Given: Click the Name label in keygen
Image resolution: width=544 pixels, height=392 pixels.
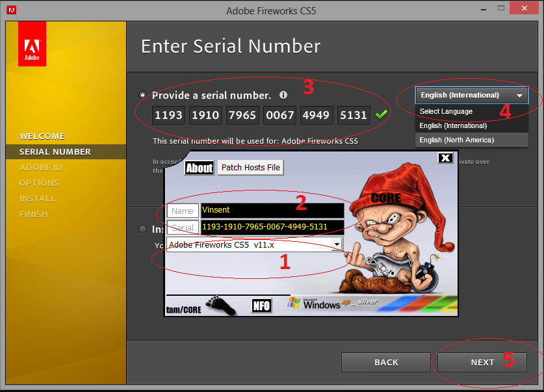Looking at the screenshot, I should [x=183, y=211].
